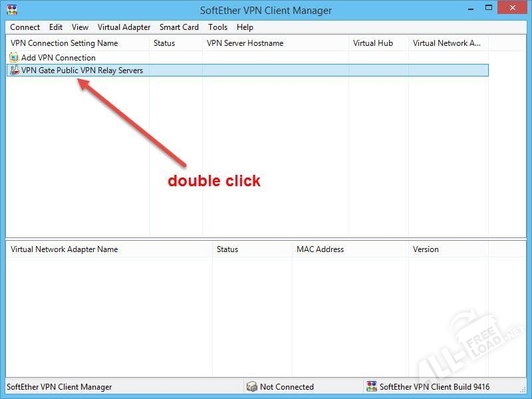This screenshot has width=532, height=399.
Task: Sort by Virtual Network Adapter Name column
Action: point(64,249)
